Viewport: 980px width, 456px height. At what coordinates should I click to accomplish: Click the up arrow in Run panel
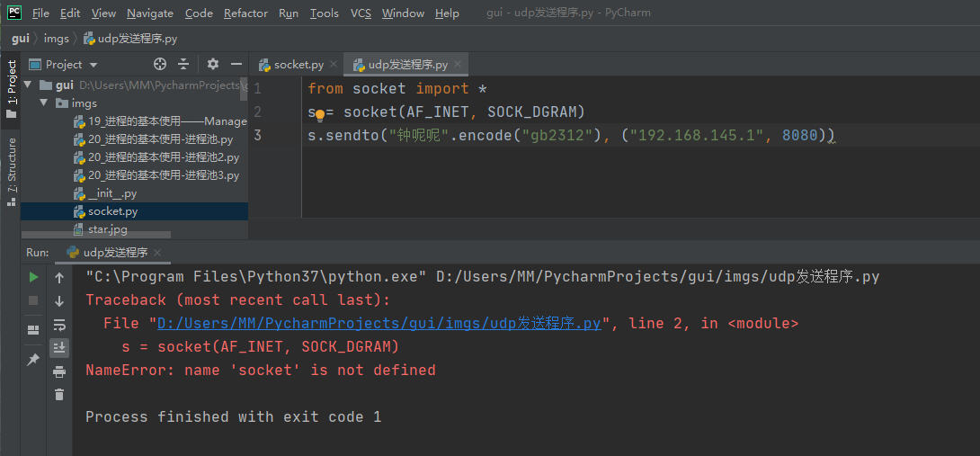pyautogui.click(x=59, y=277)
